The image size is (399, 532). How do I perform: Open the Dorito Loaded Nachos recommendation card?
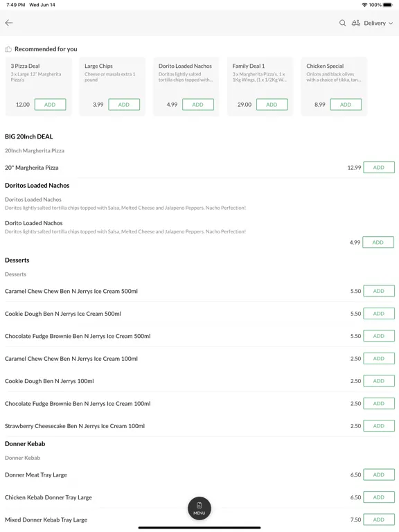pos(186,87)
